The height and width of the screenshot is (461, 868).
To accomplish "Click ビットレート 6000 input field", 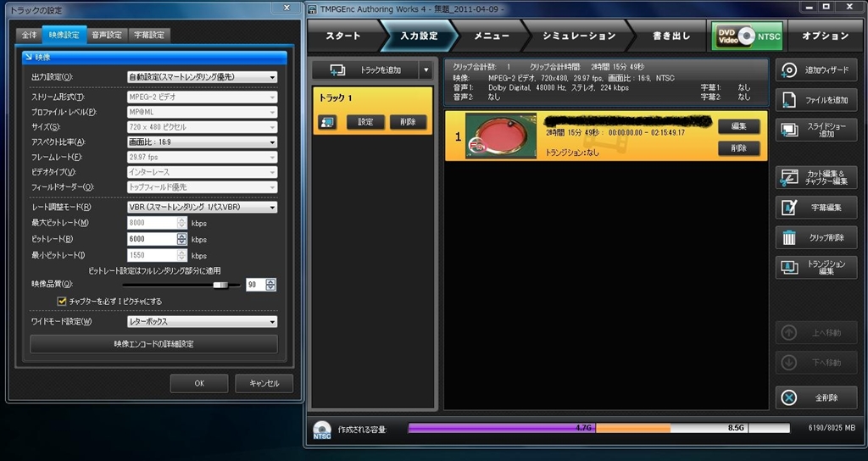I will tap(153, 240).
